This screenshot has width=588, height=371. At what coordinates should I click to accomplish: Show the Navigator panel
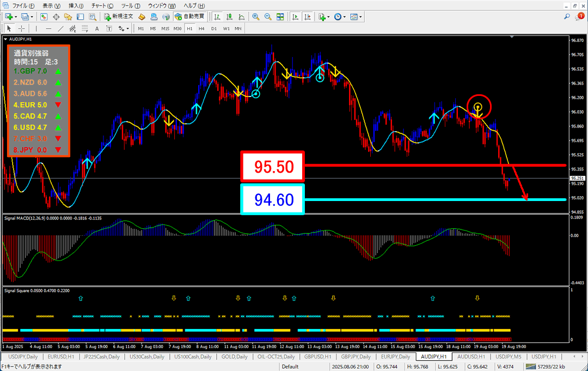(68, 17)
